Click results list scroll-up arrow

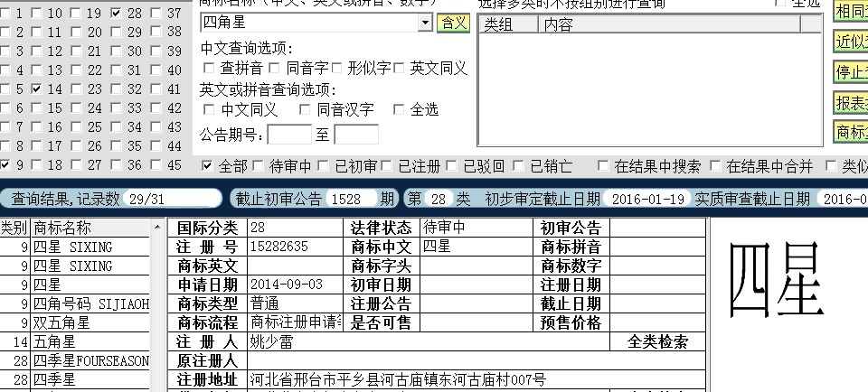[x=157, y=227]
